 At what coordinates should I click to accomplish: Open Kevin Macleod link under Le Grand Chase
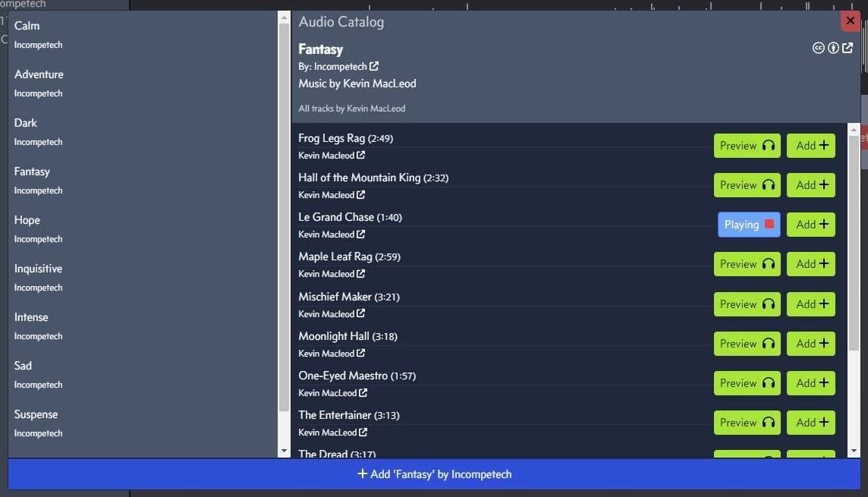click(332, 234)
